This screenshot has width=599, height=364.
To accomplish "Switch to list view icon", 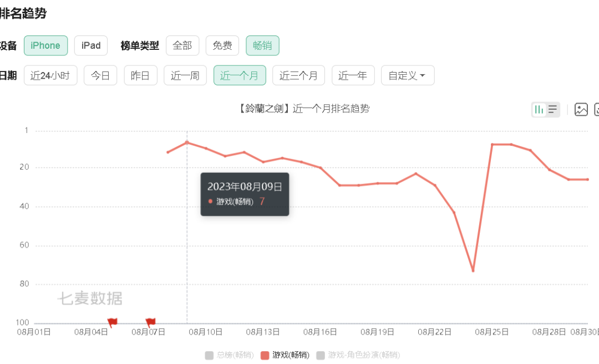I will [x=552, y=110].
